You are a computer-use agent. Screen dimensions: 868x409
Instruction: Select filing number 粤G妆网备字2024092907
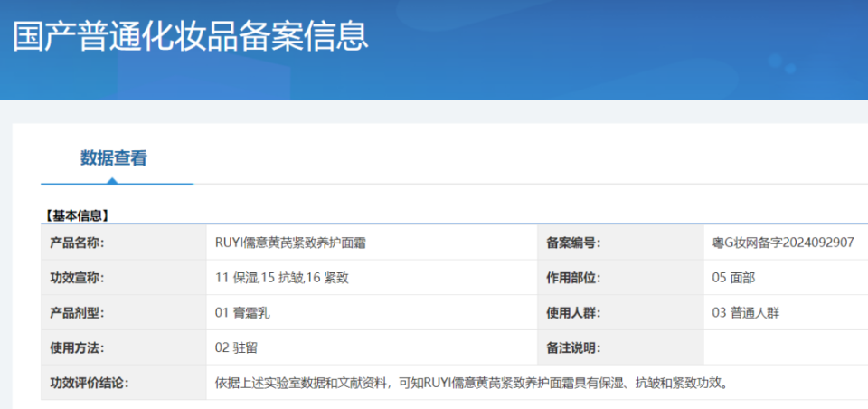tap(783, 243)
